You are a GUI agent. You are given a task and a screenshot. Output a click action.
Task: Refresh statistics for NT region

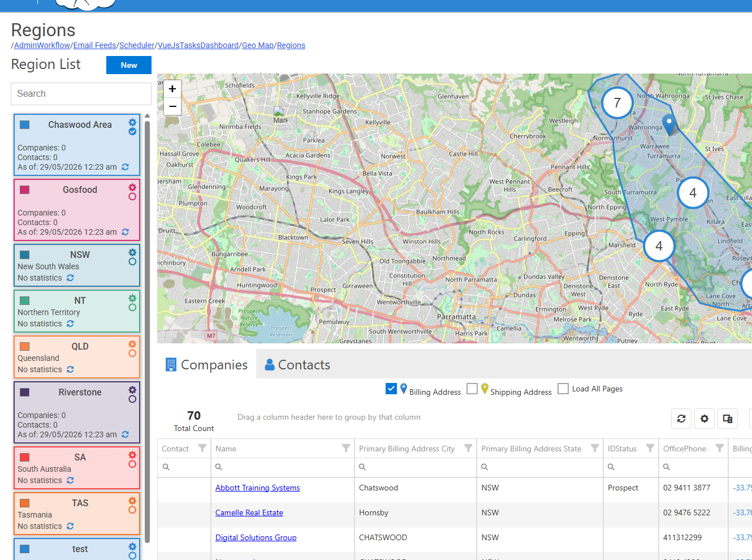tap(70, 324)
